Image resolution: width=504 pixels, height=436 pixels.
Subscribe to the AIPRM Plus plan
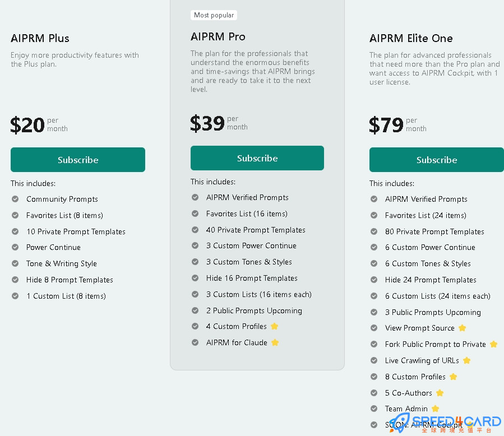[78, 160]
